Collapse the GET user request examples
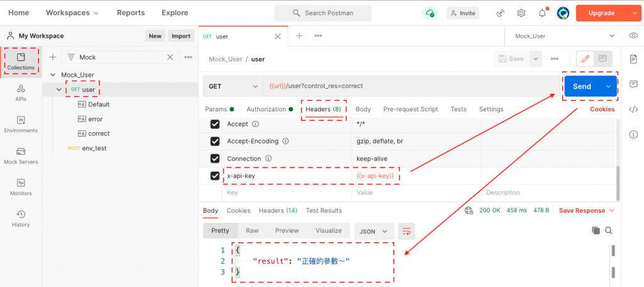 tap(60, 89)
